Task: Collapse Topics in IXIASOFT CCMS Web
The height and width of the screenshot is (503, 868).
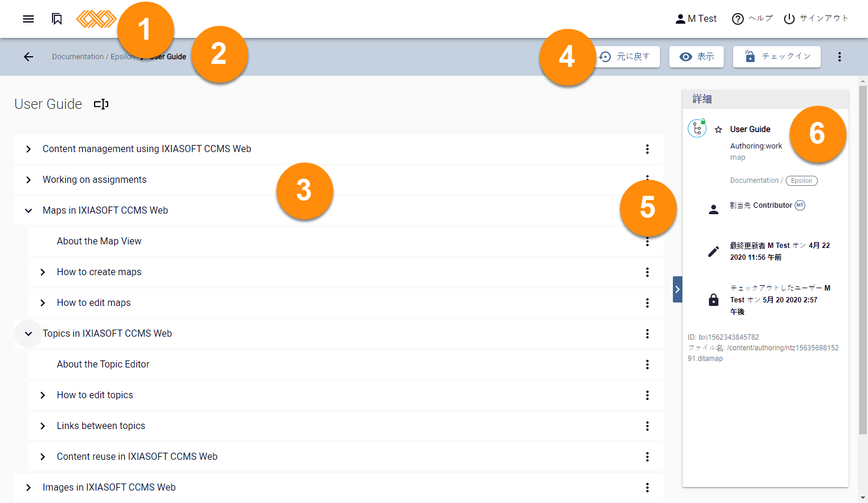Action: click(x=28, y=334)
